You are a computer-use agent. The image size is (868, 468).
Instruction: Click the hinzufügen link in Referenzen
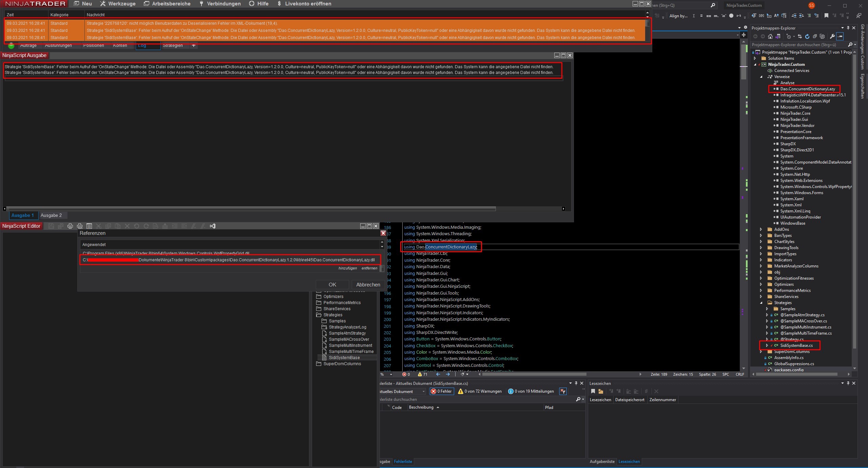347,268
